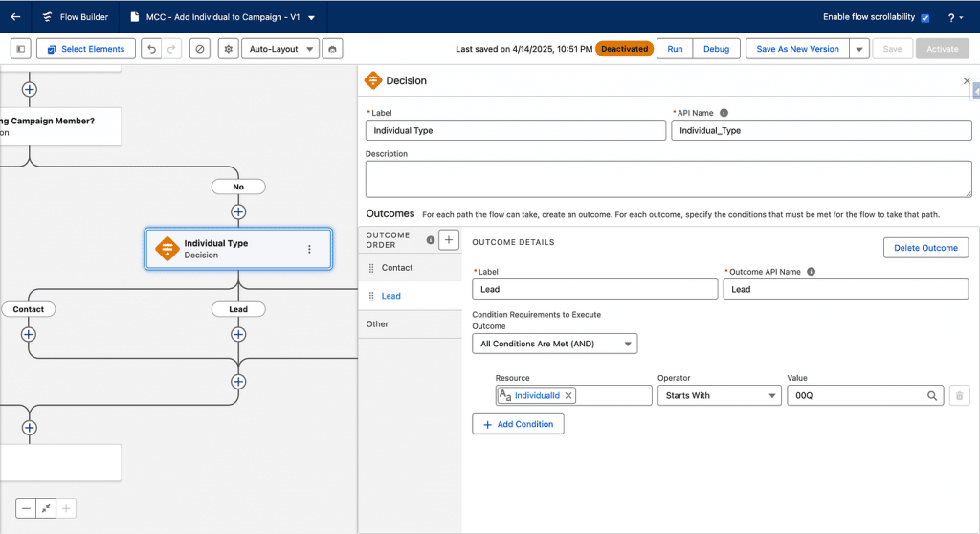980x534 pixels.
Task: Click the Debug button
Action: tap(716, 49)
